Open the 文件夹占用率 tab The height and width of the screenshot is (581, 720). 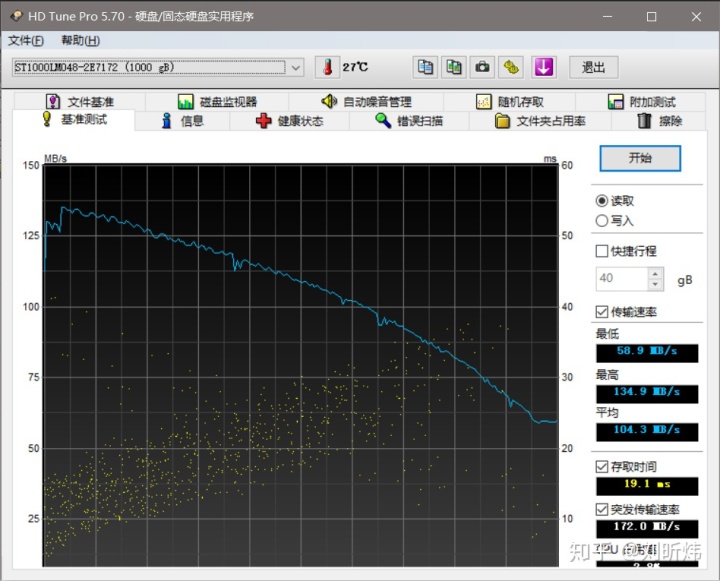tap(540, 121)
